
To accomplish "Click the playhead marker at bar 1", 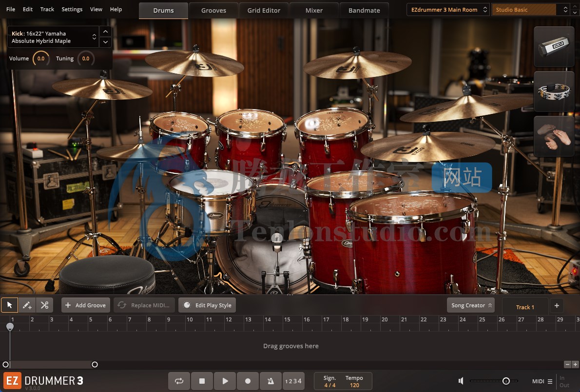I will point(10,327).
